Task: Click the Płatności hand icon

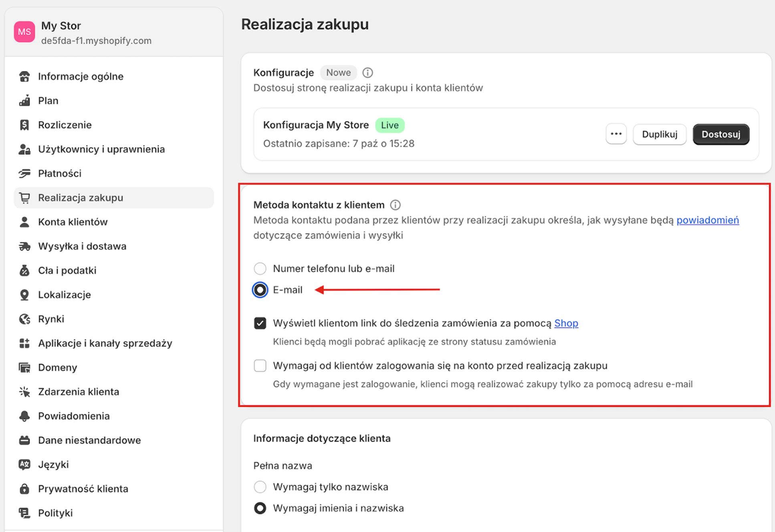Action: tap(24, 173)
